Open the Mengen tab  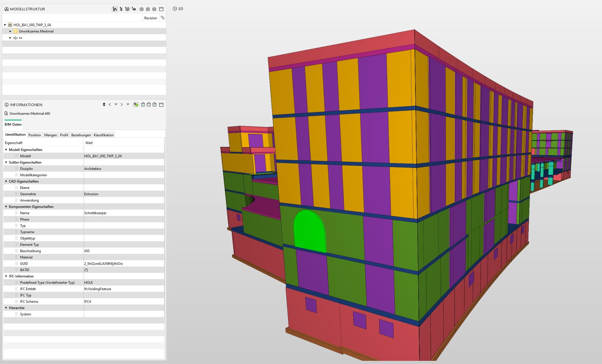click(x=51, y=135)
